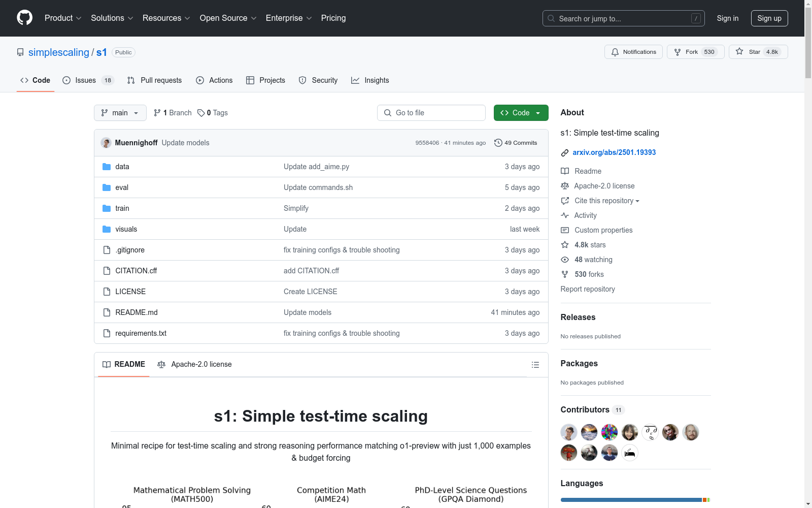The height and width of the screenshot is (508, 812).
Task: Go to the Pricing page
Action: tap(333, 18)
